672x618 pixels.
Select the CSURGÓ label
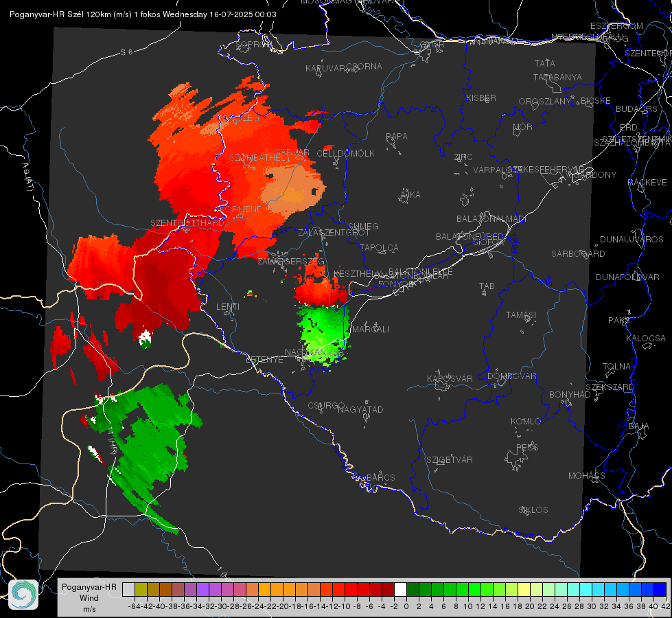(x=326, y=406)
